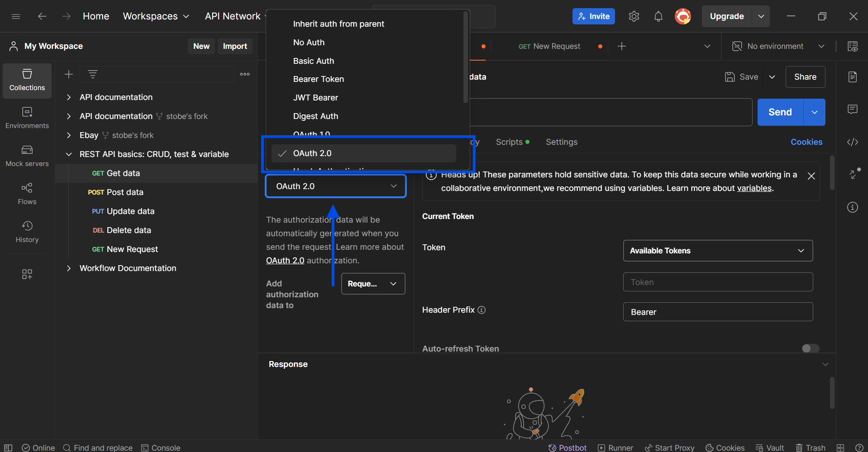Toggle the sidebar layout icon in the status bar
Image resolution: width=868 pixels, height=452 pixels.
[x=8, y=447]
